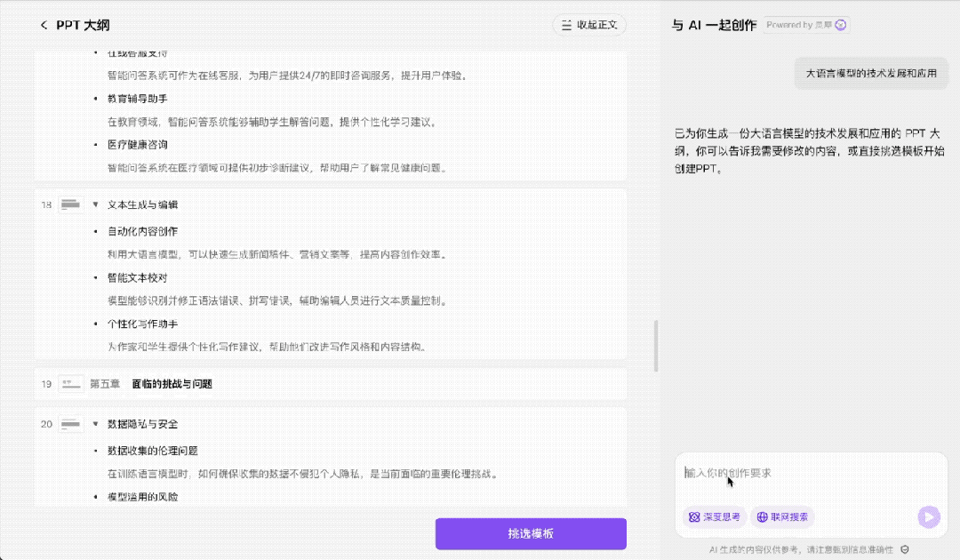Click the description starting 在训练语言模型时
Image resolution: width=960 pixels, height=560 pixels.
302,474
